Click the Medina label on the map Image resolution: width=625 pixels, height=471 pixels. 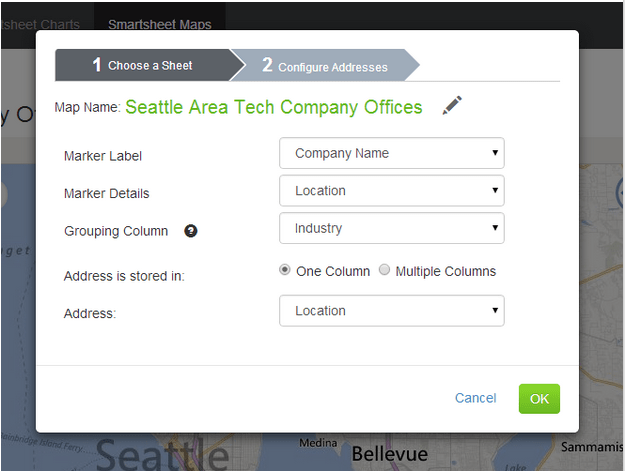tap(317, 443)
